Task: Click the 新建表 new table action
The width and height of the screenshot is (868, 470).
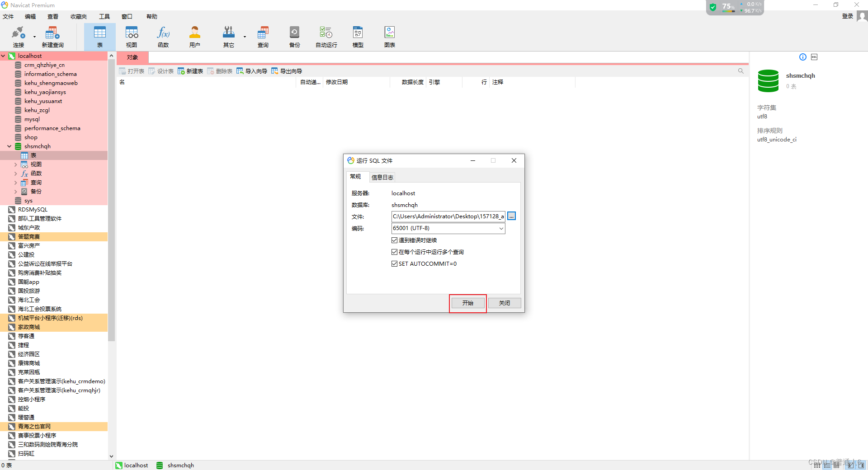Action: tap(190, 71)
